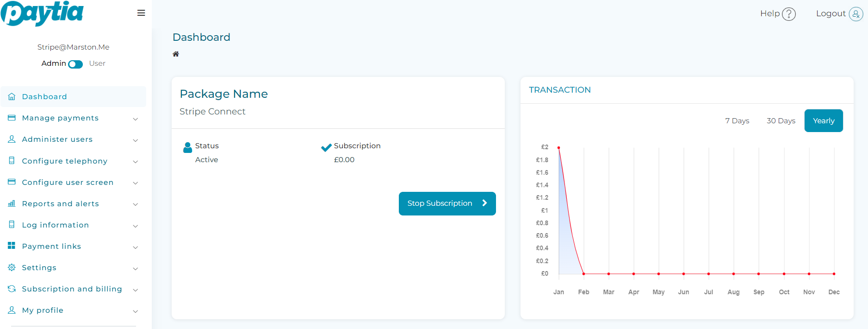Expand Subscription and billing chevron
The width and height of the screenshot is (868, 329).
pos(136,290)
